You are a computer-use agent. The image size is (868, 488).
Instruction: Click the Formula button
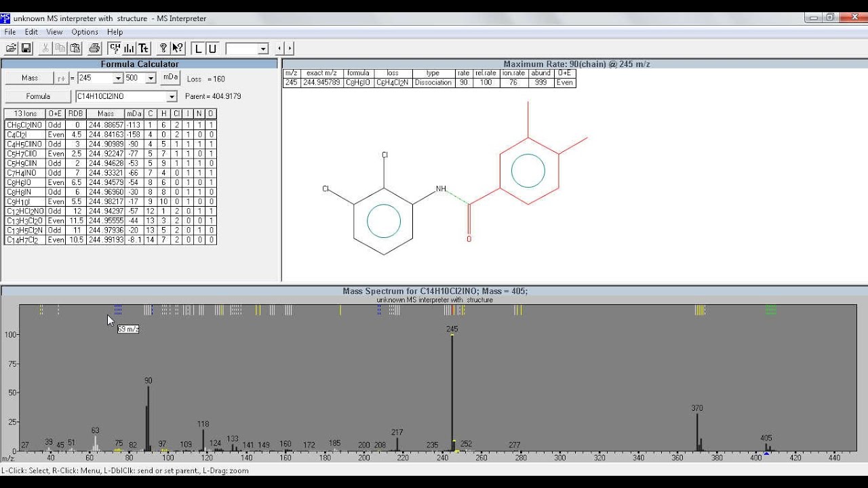click(38, 96)
